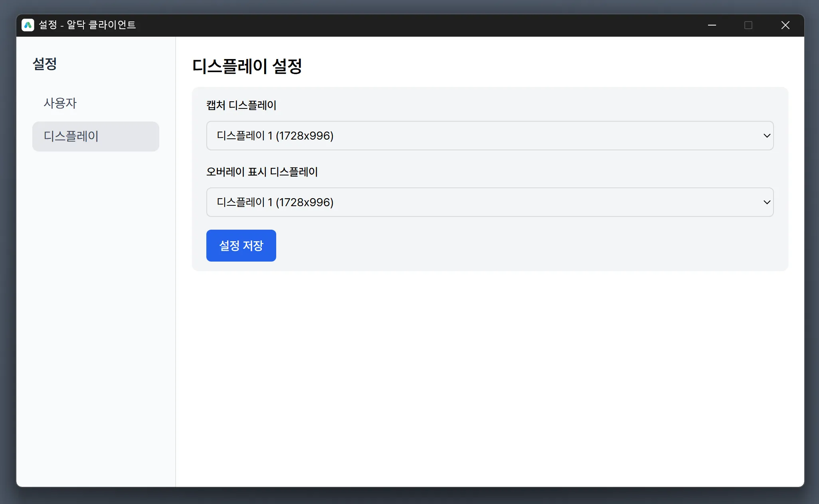Minimize the 설정 window
The image size is (819, 504).
pos(712,25)
